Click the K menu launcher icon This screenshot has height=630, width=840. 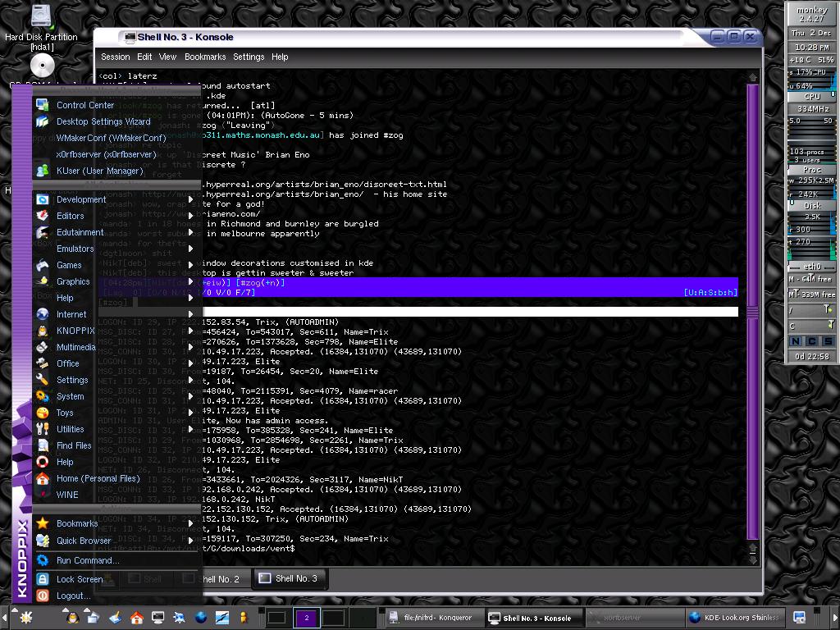pos(25,617)
